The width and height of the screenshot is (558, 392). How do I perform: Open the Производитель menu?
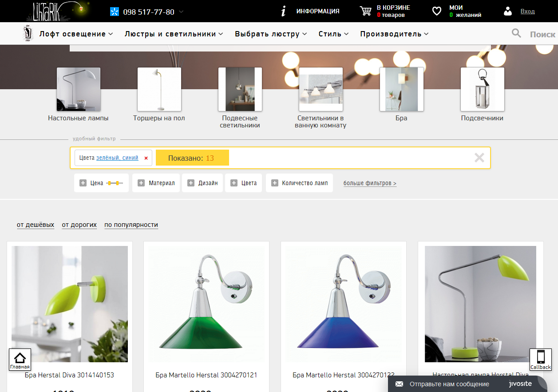coord(394,34)
